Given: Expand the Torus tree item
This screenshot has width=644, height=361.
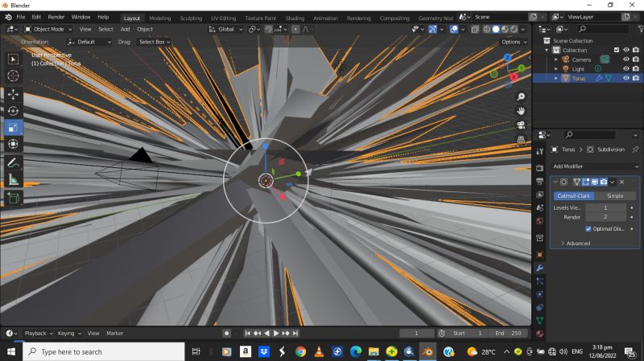Looking at the screenshot, I should click(556, 78).
